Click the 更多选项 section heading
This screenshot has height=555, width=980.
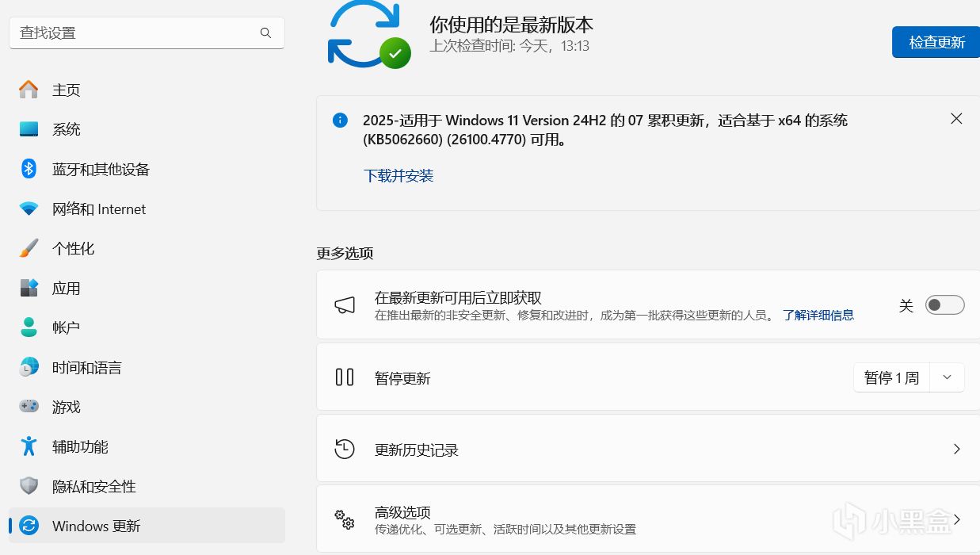point(345,253)
